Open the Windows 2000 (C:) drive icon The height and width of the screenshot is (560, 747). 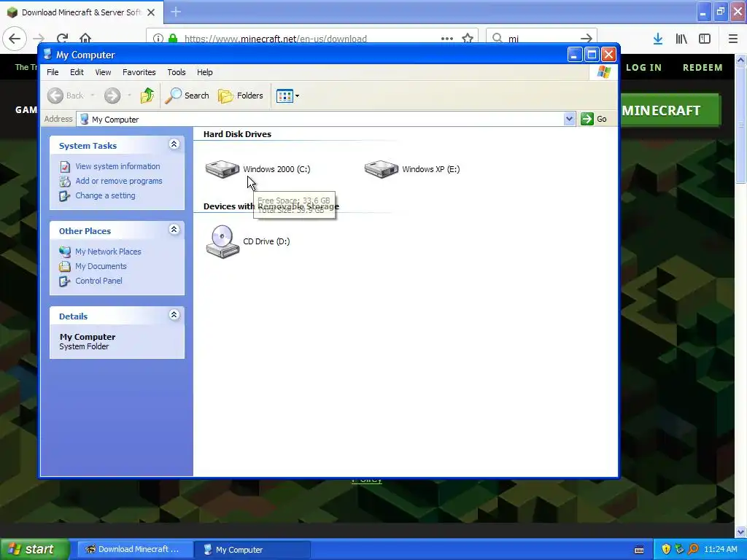(222, 169)
